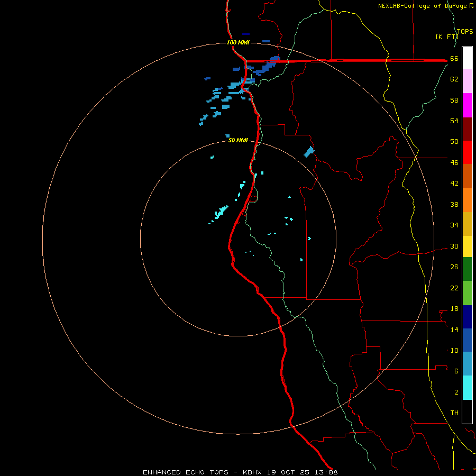Click the legend value 34
Viewport: 476px width, 476px height.
454,225
